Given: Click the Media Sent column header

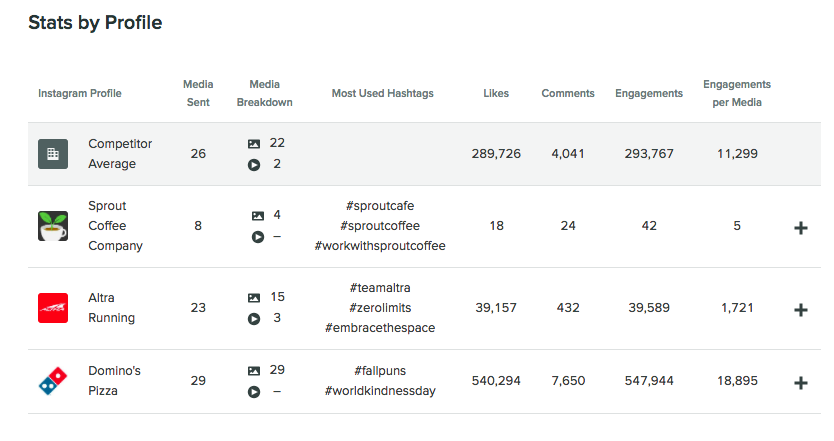Looking at the screenshot, I should tap(198, 93).
